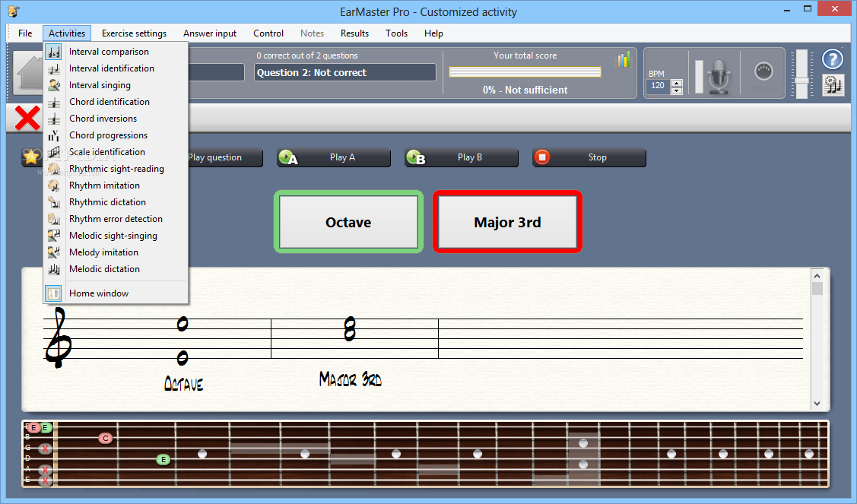The height and width of the screenshot is (504, 857).
Task: Click the mixer notes settings icon
Action: (x=833, y=85)
